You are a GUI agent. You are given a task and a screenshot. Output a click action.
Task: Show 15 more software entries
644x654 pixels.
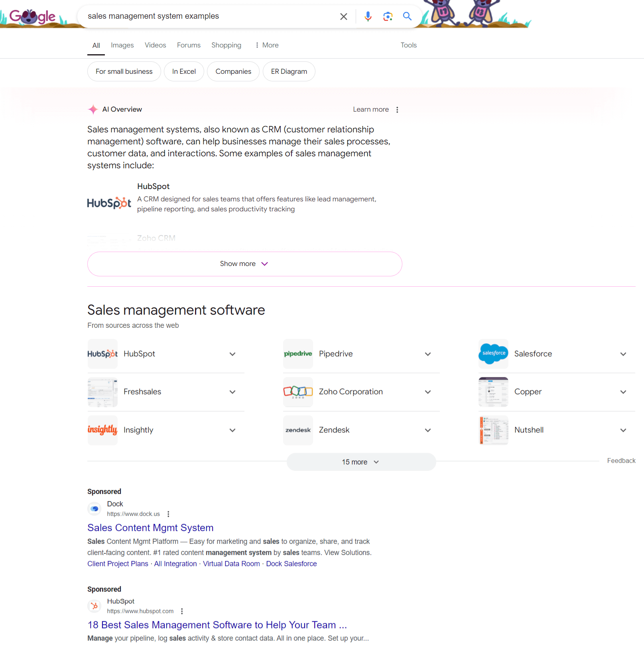click(x=361, y=462)
